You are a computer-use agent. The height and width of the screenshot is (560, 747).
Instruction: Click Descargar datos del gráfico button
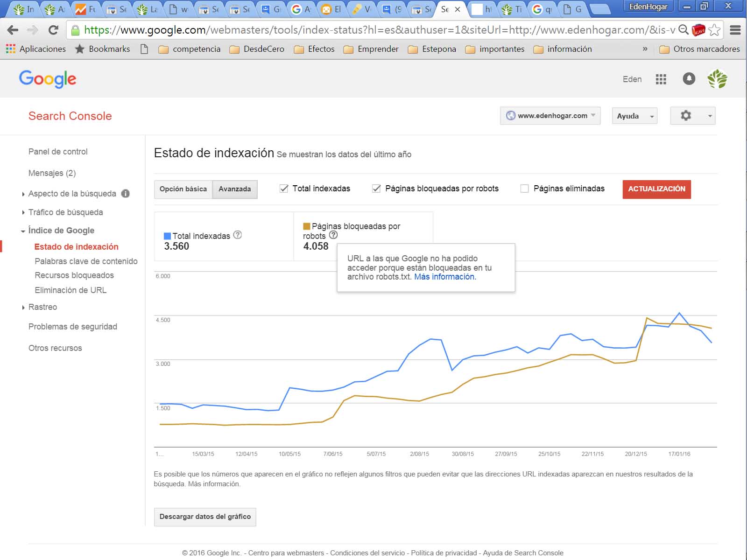[205, 517]
